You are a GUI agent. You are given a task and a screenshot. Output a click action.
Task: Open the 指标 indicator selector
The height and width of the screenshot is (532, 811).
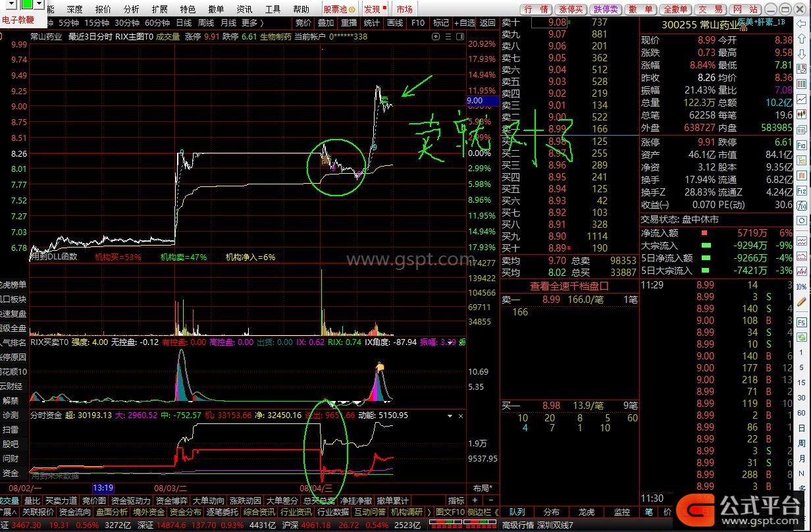456,500
